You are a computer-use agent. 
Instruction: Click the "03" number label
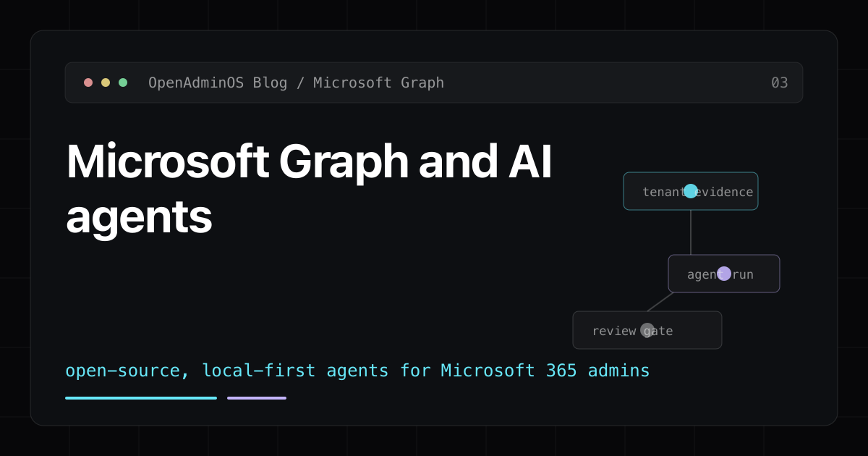click(779, 83)
